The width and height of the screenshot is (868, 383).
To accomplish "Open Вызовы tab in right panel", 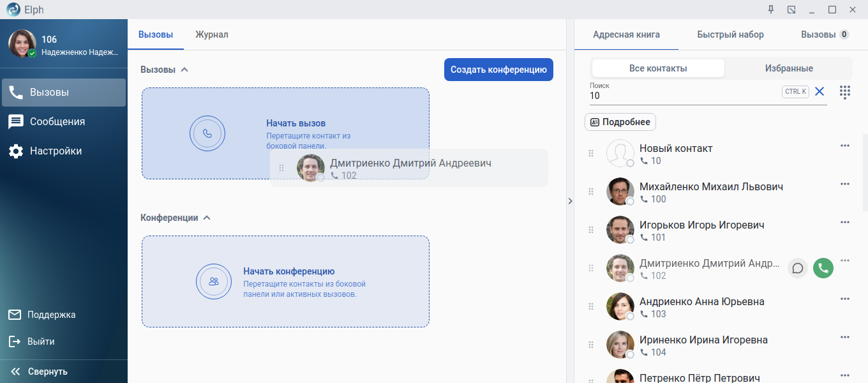I will pyautogui.click(x=825, y=34).
